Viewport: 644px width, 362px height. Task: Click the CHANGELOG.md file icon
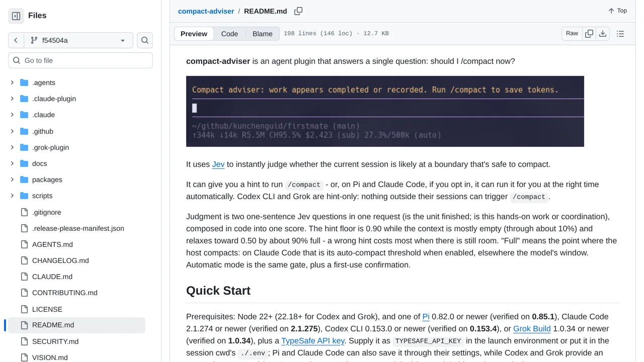tap(24, 260)
